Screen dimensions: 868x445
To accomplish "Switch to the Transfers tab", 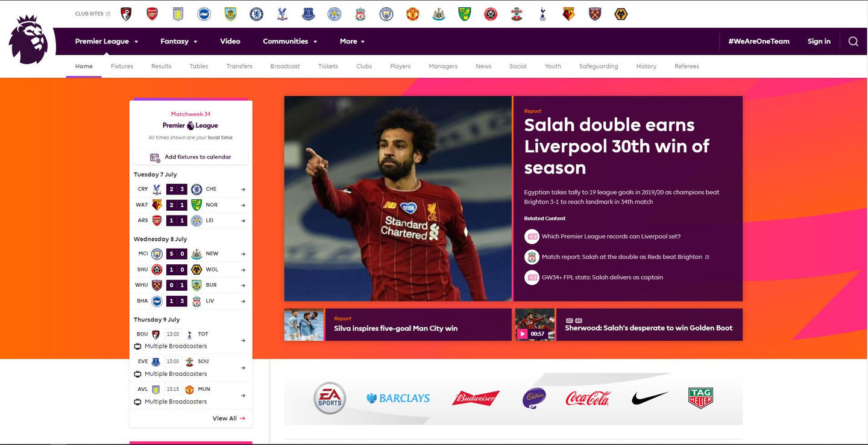I will [239, 66].
